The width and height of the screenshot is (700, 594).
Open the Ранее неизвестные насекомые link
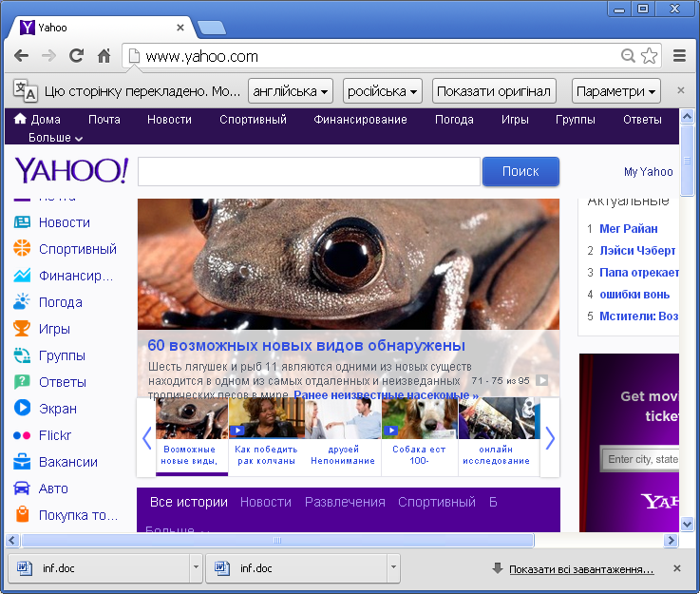point(387,395)
